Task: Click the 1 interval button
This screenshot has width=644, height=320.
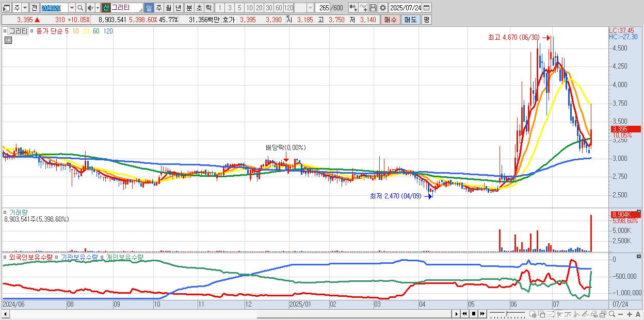Action: 220,8
